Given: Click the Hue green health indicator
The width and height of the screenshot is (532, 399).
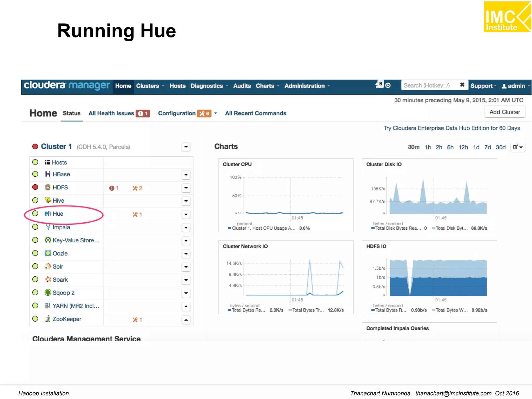Looking at the screenshot, I should point(35,213).
